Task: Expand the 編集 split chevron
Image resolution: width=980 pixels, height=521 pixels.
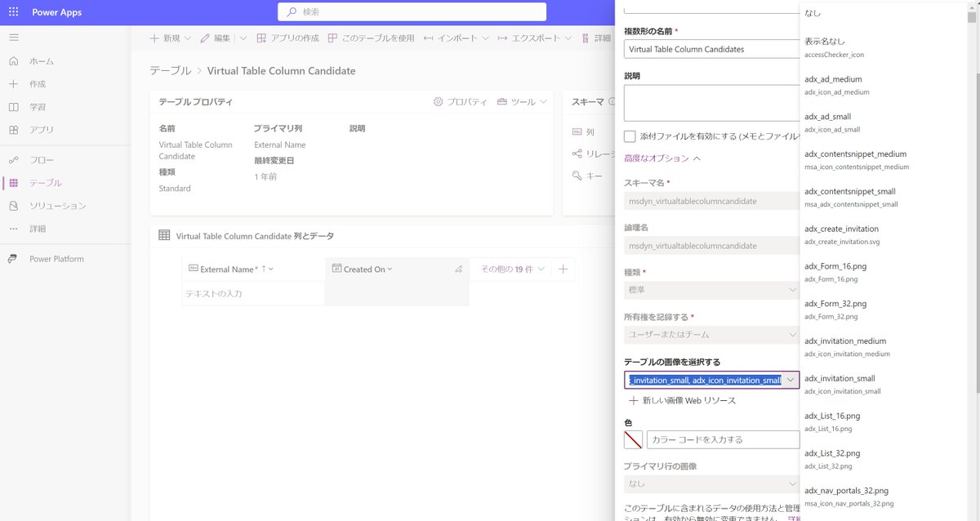Action: click(x=243, y=38)
